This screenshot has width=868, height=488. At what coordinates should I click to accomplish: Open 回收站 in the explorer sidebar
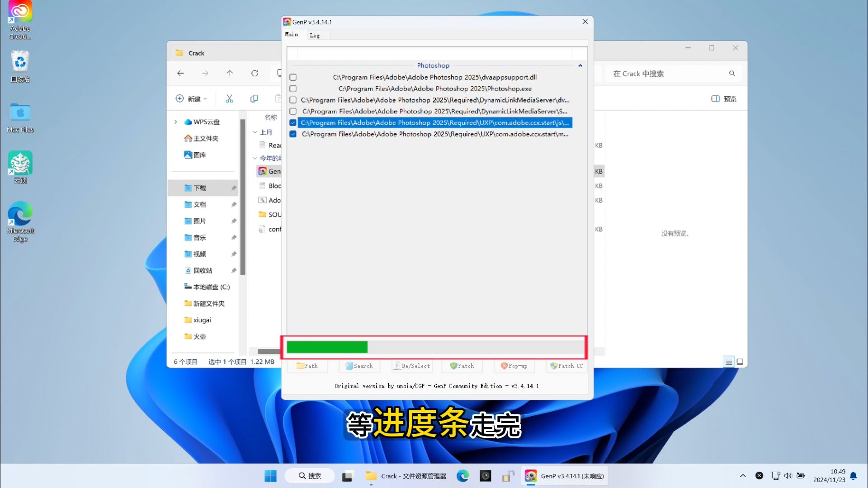pyautogui.click(x=198, y=271)
